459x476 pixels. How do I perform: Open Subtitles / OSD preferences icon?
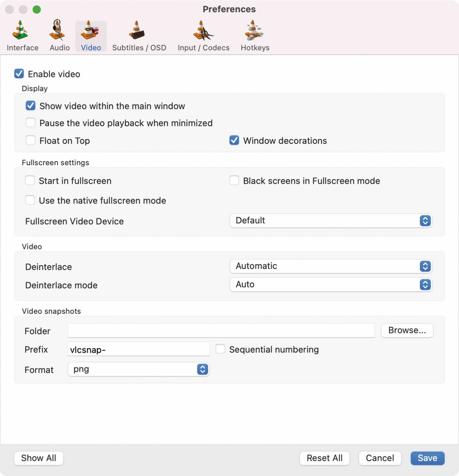(x=137, y=31)
